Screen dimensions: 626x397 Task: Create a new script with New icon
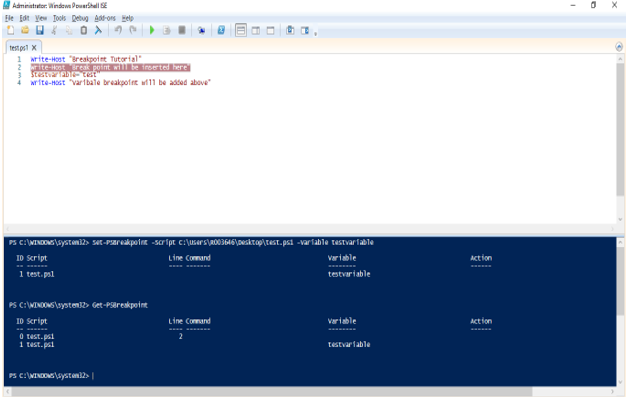[x=11, y=30]
